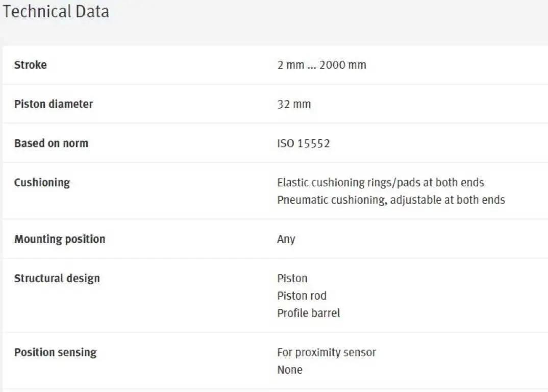
Task: Click the word Data in the heading
Action: pyautogui.click(x=92, y=11)
